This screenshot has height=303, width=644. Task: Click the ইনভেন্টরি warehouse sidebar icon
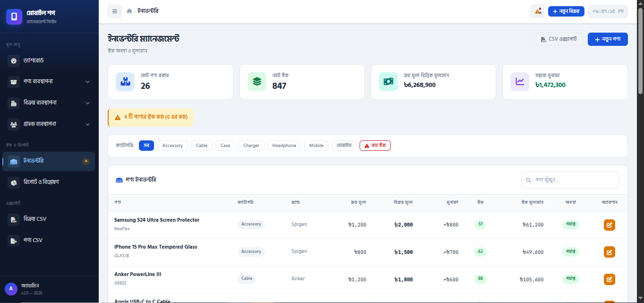14,161
